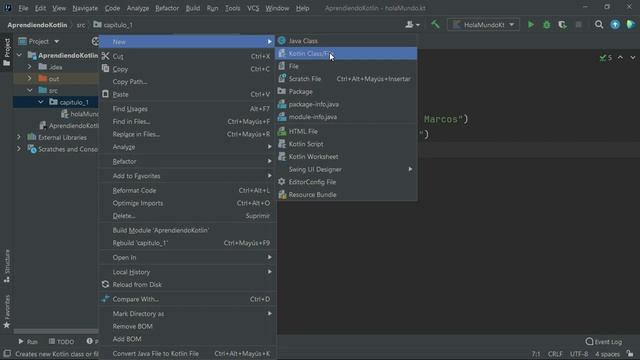Click Replace in Files... entry
Screen dimensions: 640x360
point(187,134)
